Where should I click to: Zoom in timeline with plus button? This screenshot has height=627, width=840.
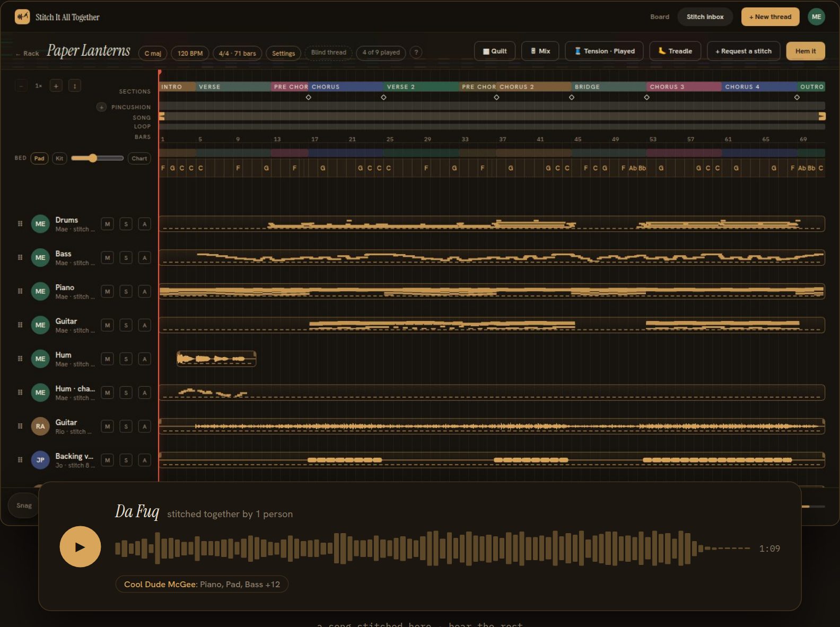(56, 85)
